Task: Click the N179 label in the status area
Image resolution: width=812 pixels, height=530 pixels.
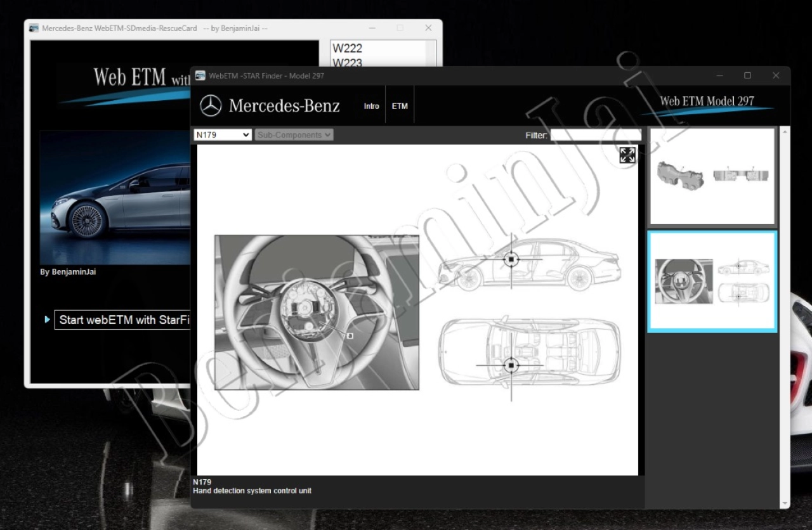Action: pyautogui.click(x=202, y=482)
